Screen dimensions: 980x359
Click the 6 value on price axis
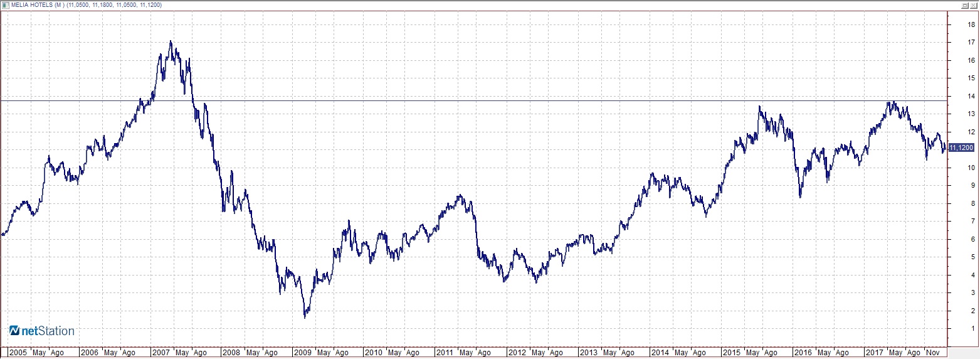click(972, 239)
